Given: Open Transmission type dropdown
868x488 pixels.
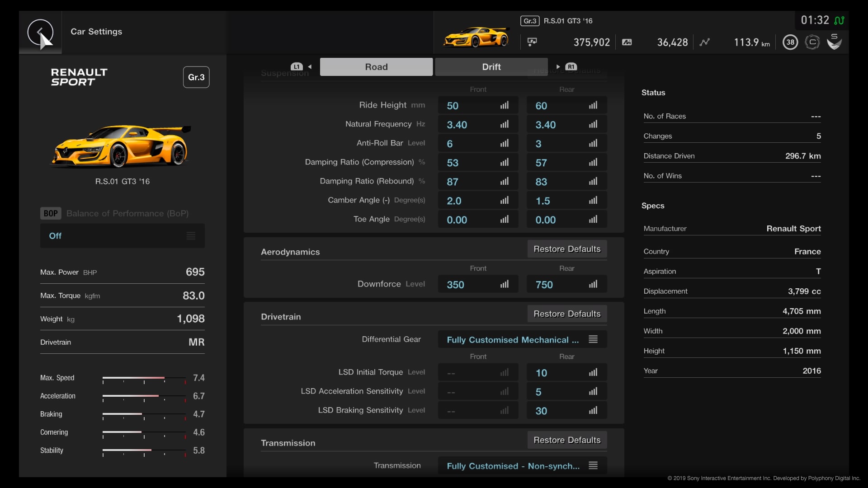Looking at the screenshot, I should click(x=522, y=466).
